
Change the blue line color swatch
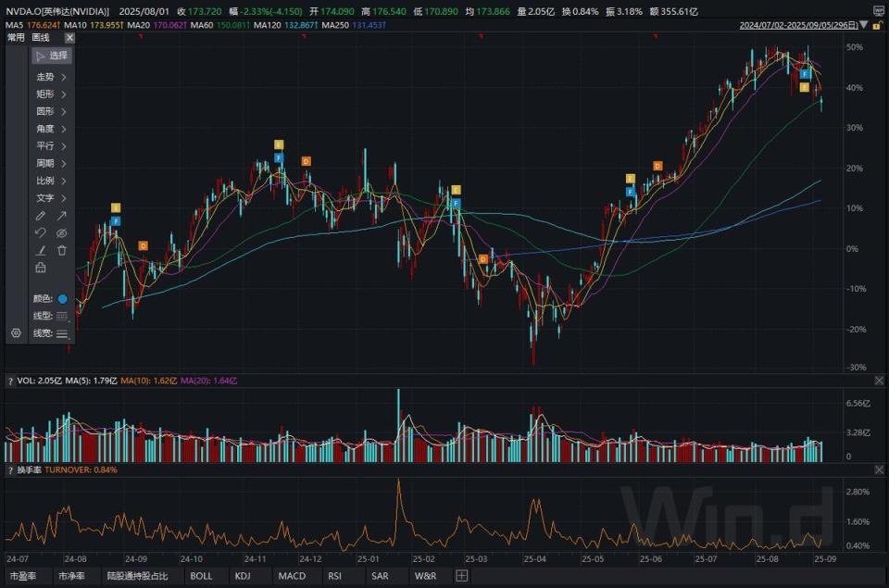coord(62,299)
